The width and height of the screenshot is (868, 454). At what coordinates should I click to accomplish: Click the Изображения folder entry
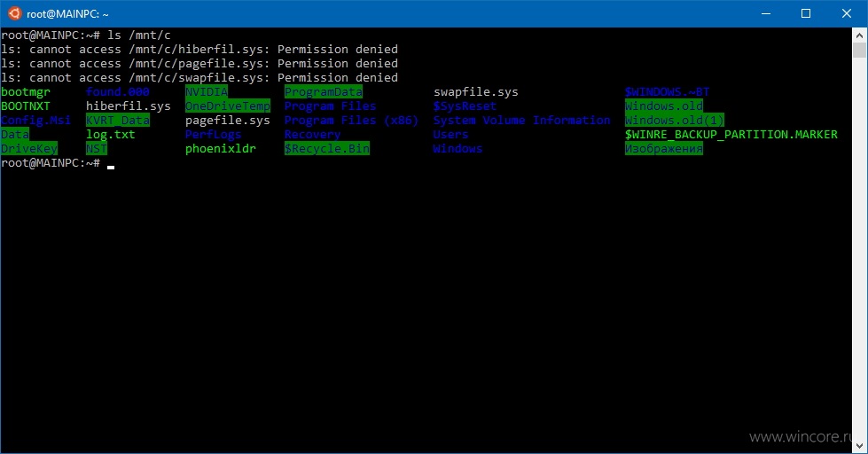click(664, 148)
